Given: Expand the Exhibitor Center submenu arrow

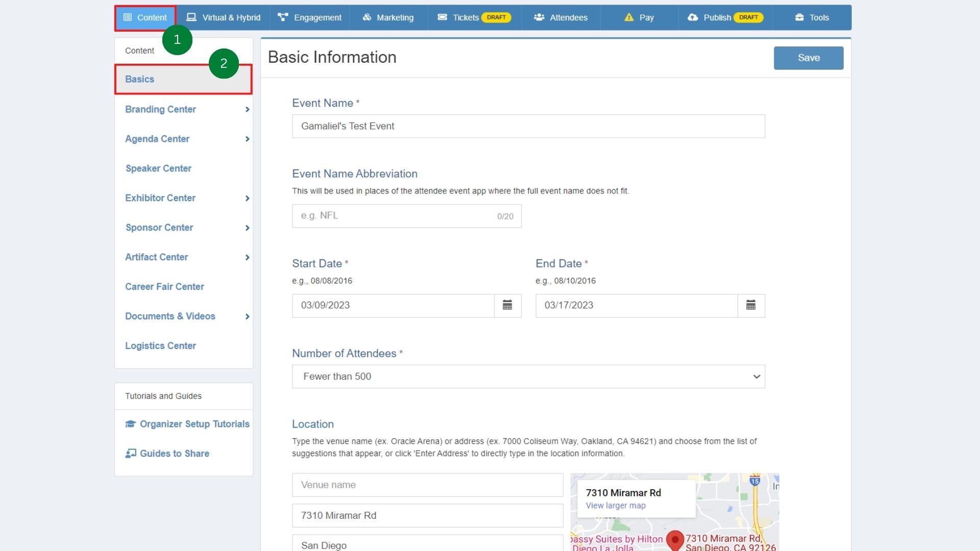Looking at the screenshot, I should (x=247, y=198).
